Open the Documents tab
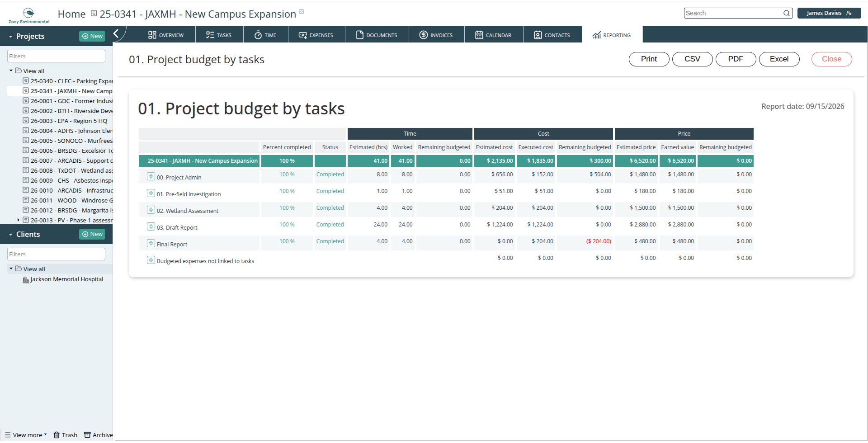Image resolution: width=868 pixels, height=443 pixels. pos(377,35)
